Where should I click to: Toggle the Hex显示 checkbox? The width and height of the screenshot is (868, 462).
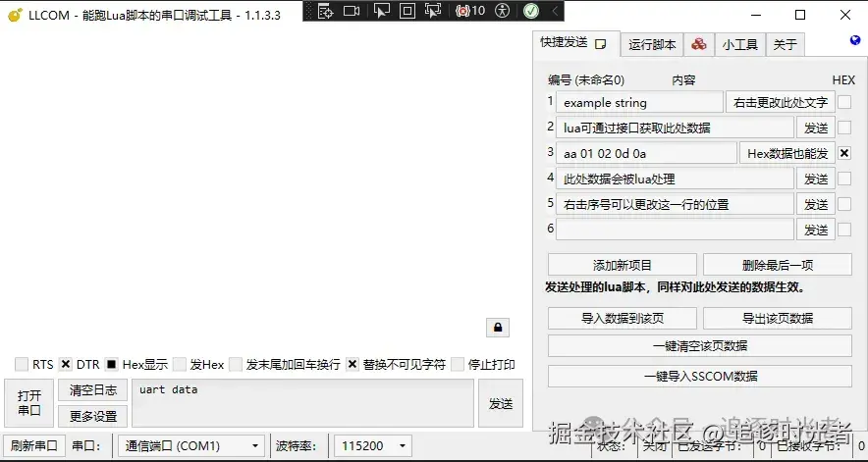coord(111,365)
